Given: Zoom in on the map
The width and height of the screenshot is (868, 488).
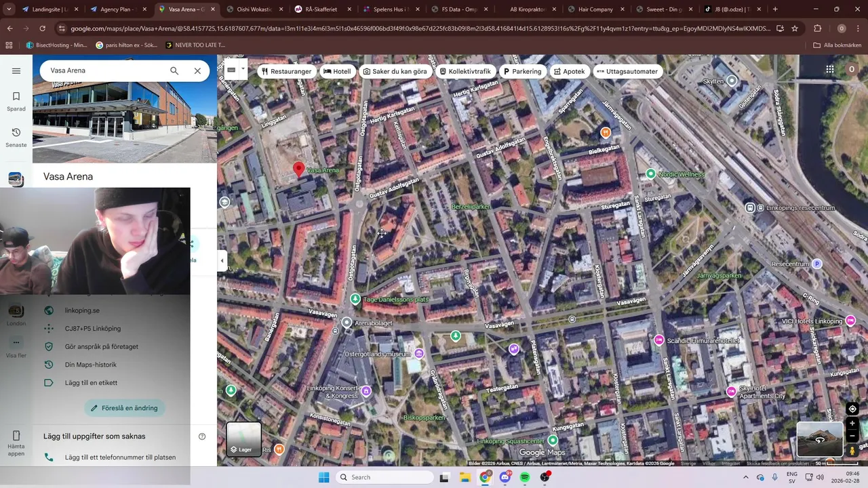Looking at the screenshot, I should [852, 424].
